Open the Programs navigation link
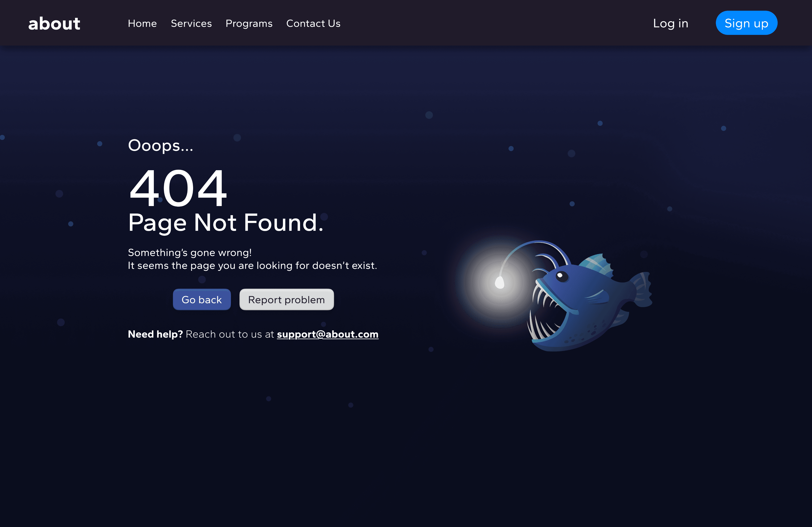Image resolution: width=812 pixels, height=527 pixels. click(249, 24)
